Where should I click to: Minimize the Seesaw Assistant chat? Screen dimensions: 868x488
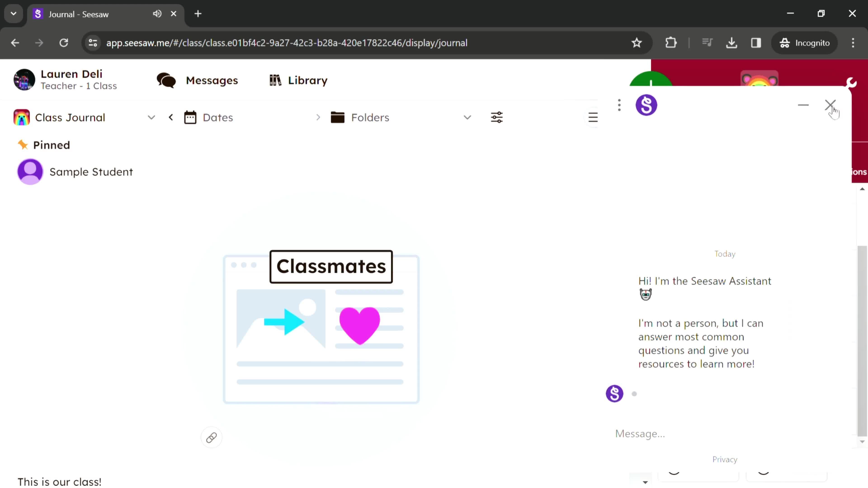pyautogui.click(x=803, y=105)
